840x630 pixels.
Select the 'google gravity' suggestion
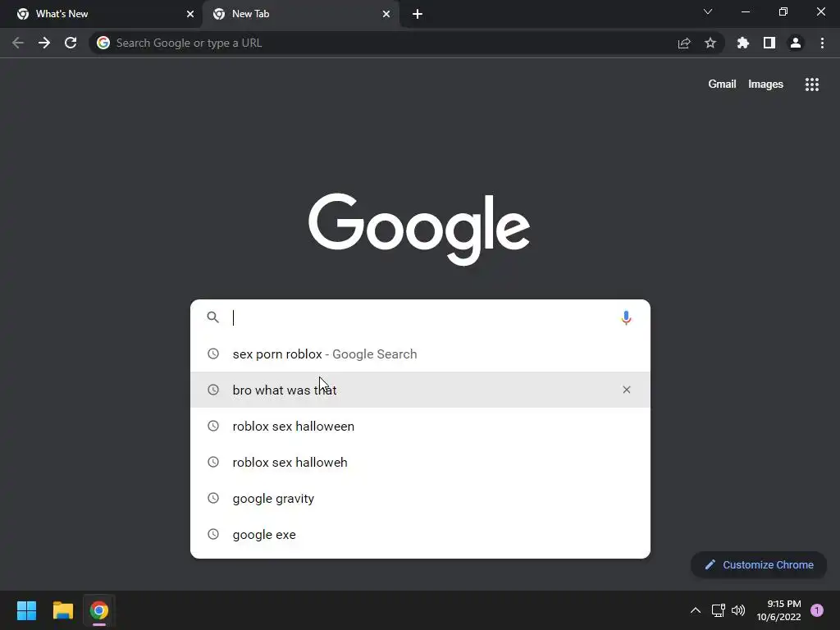[x=421, y=498]
